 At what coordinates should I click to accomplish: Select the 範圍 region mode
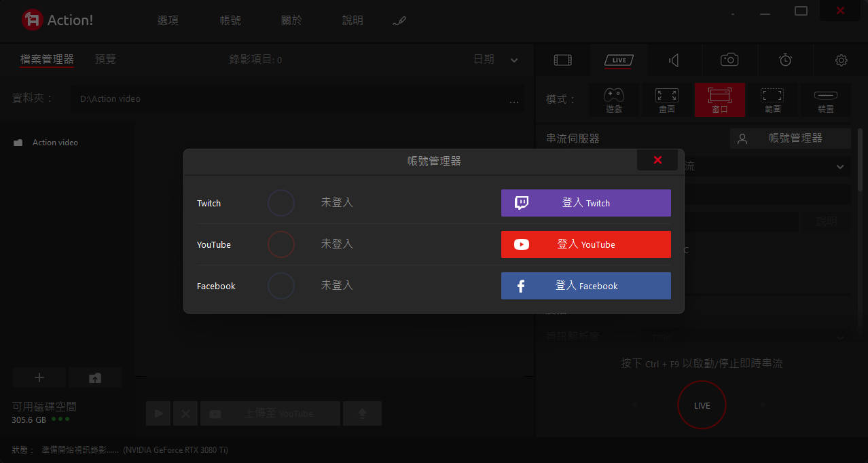point(772,100)
